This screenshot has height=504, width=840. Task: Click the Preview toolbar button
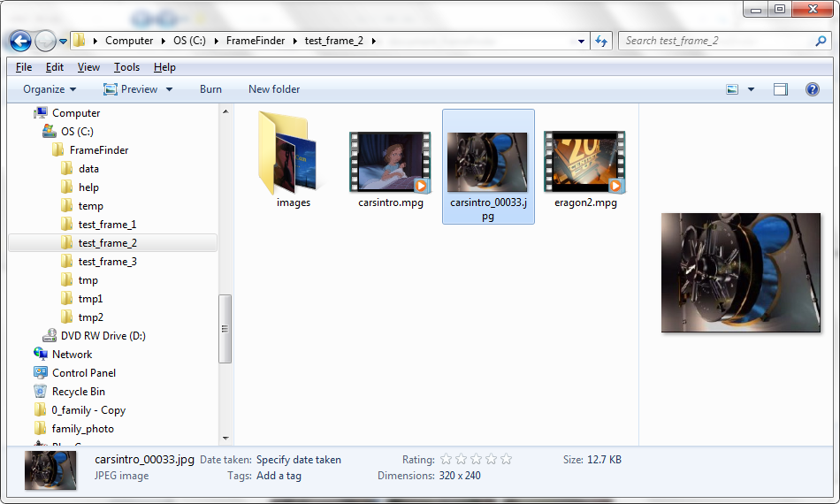click(131, 89)
